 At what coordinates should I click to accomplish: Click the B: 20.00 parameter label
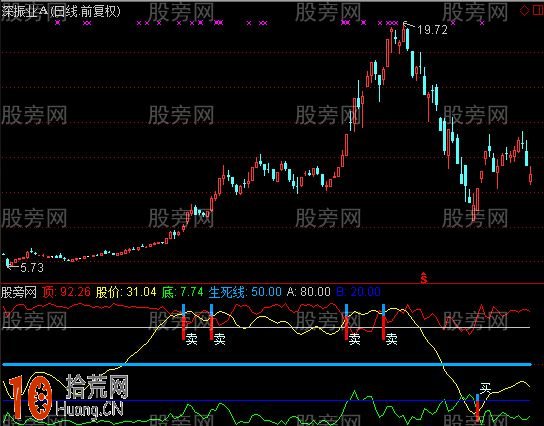[x=358, y=292]
